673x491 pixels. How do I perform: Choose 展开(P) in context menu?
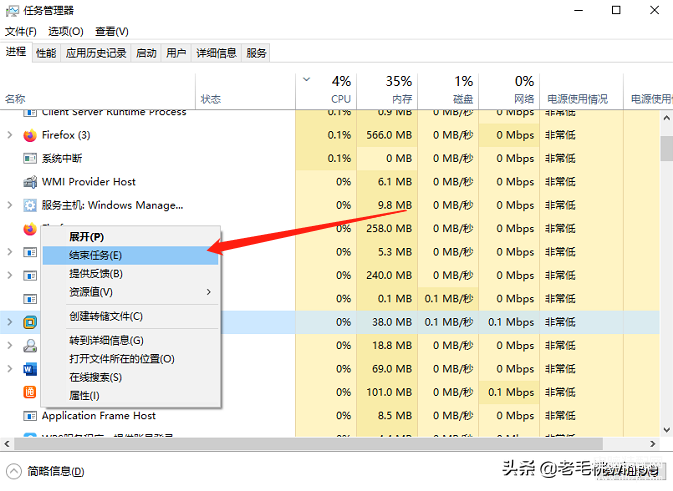(x=130, y=237)
